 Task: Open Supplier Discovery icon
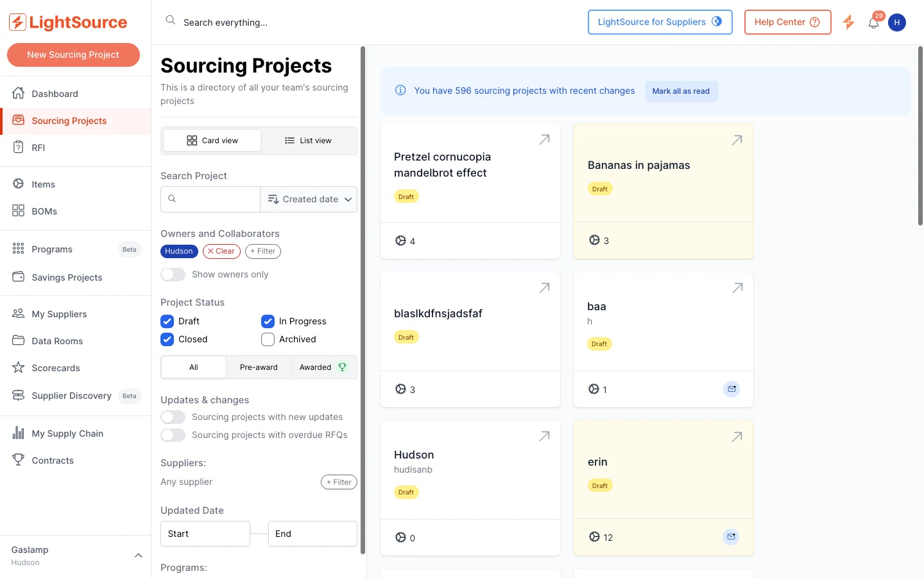19,395
